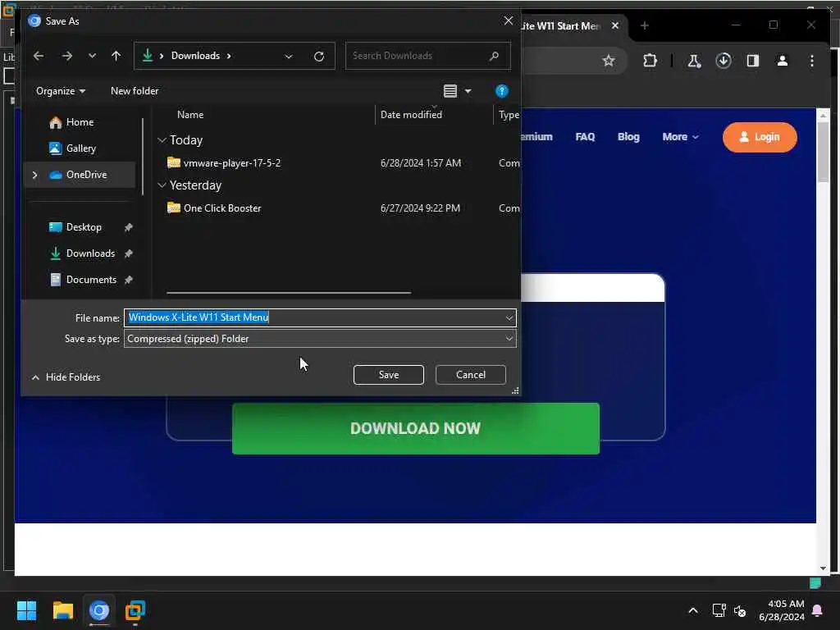Unpin Documents pin icon
Image resolution: width=840 pixels, height=630 pixels.
point(129,280)
